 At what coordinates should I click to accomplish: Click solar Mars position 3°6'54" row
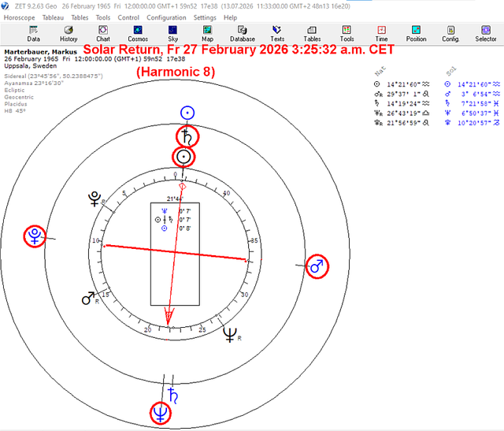click(472, 94)
